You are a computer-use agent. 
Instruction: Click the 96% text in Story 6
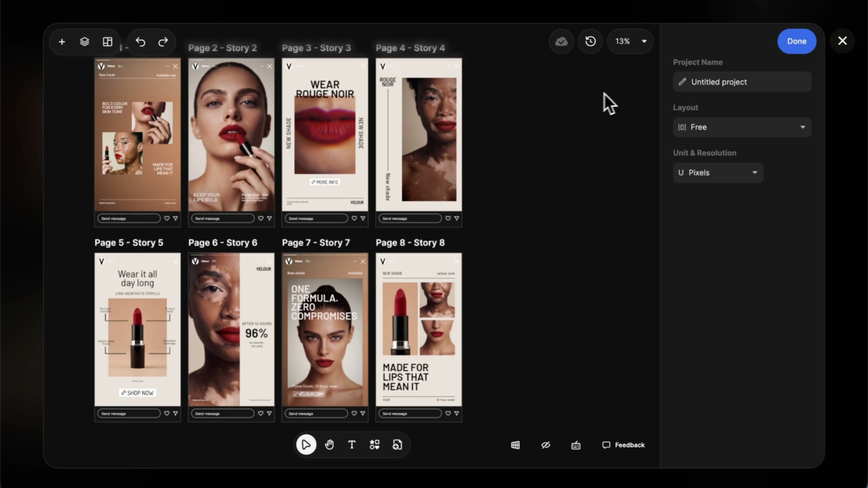click(256, 333)
